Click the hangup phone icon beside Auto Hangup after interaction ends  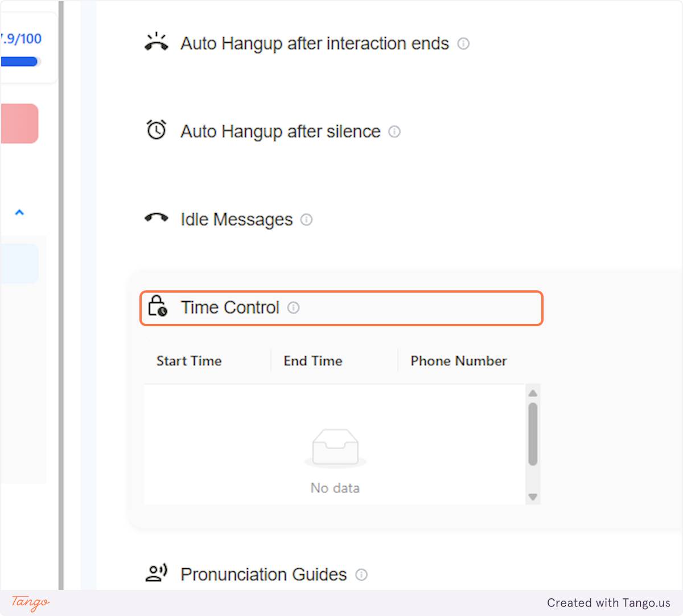[x=156, y=42]
